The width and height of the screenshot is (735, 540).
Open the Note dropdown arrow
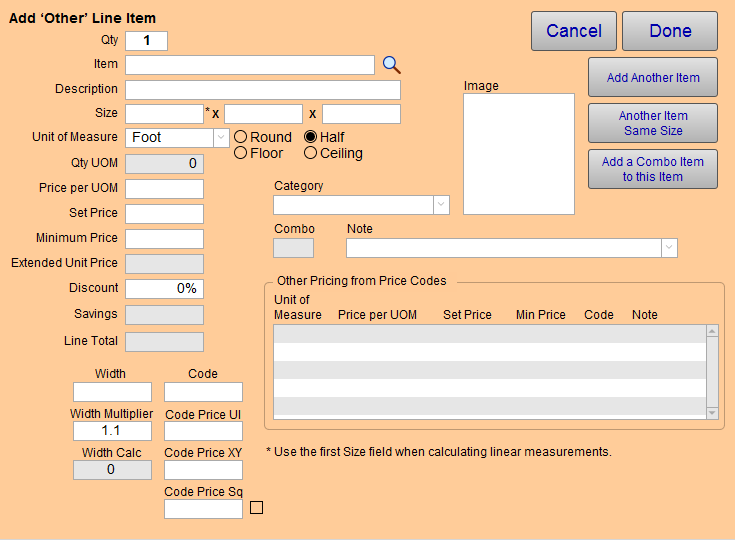tap(669, 248)
